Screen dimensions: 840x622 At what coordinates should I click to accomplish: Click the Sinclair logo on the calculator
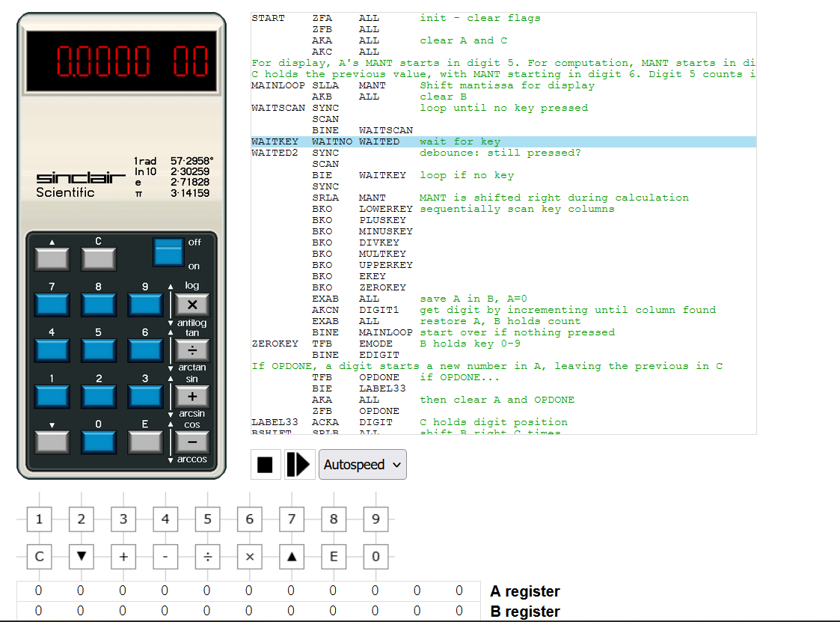pyautogui.click(x=81, y=177)
